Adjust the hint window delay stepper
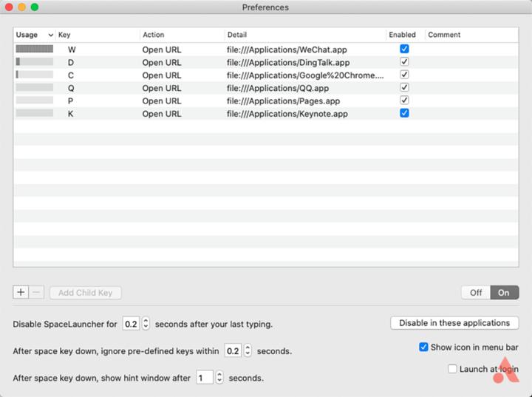Image resolution: width=532 pixels, height=397 pixels. [219, 378]
